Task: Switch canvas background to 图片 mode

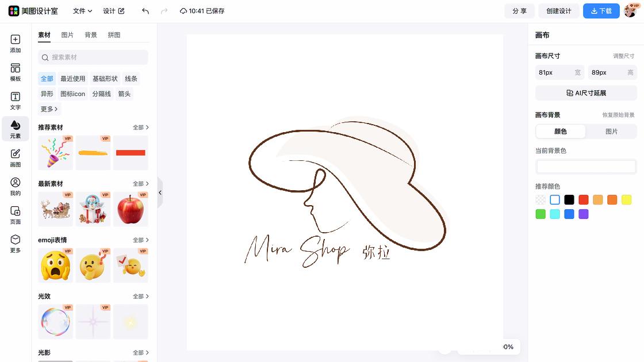Action: tap(611, 132)
